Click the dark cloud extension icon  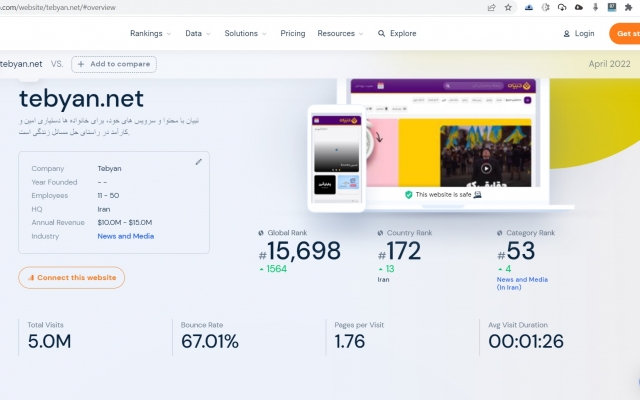pos(578,7)
